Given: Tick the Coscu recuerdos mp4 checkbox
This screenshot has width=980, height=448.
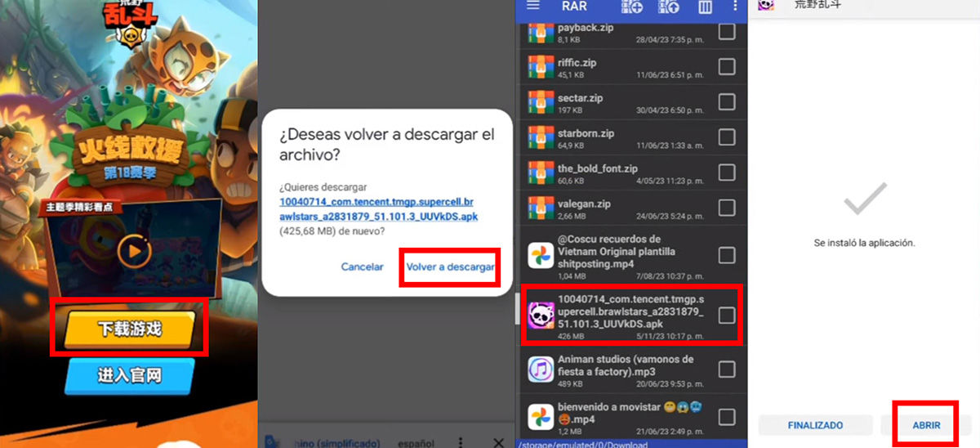Looking at the screenshot, I should [x=726, y=256].
